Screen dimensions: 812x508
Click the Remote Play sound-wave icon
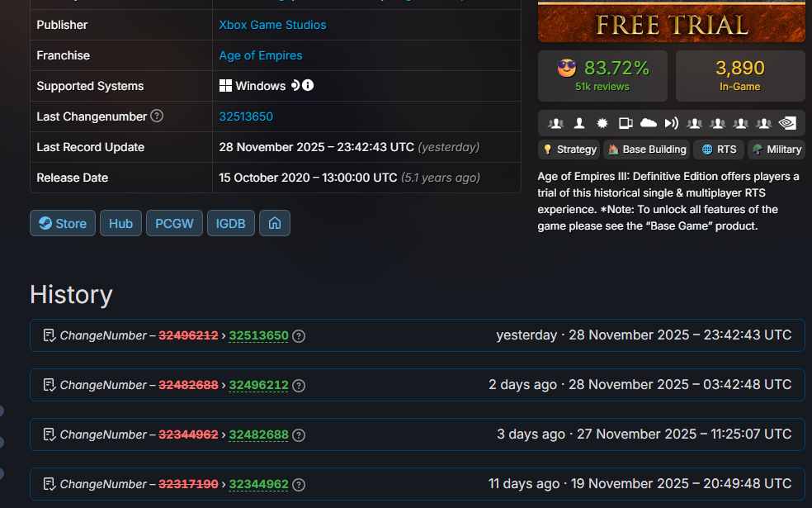pos(672,123)
